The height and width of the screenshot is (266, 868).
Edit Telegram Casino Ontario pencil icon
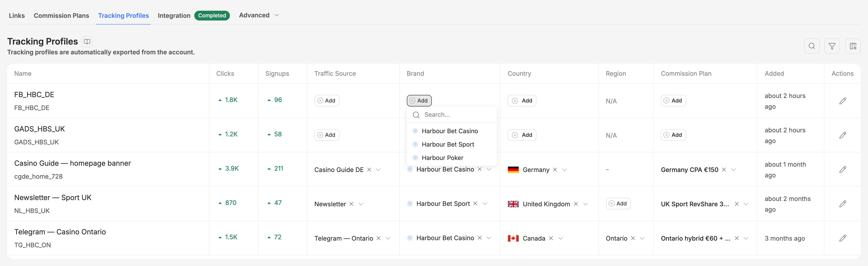(842, 238)
